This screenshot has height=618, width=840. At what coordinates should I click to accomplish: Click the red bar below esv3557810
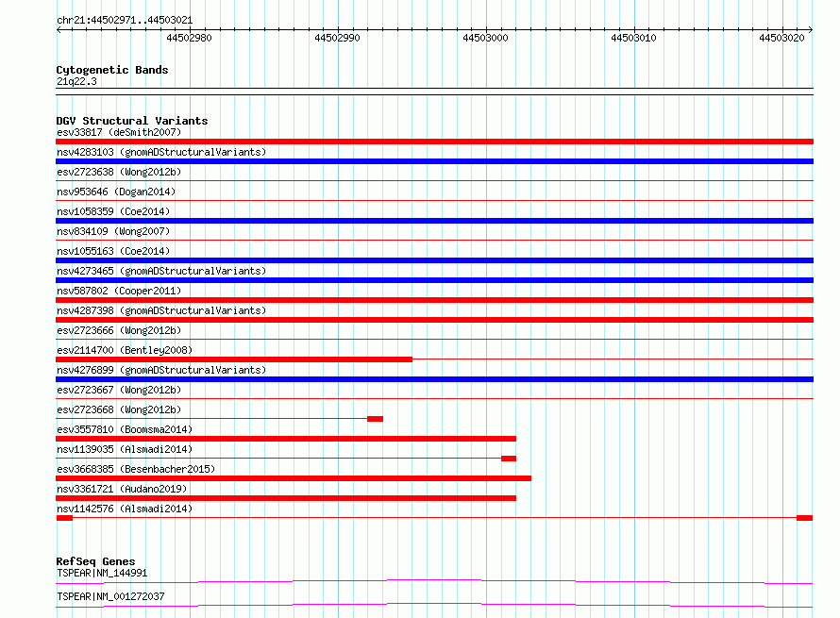(286, 439)
